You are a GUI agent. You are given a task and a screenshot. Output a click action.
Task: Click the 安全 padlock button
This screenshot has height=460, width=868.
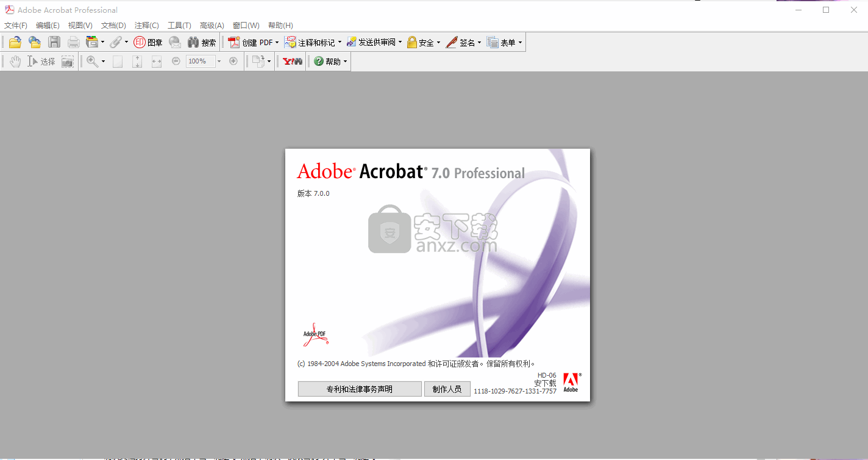[421, 42]
